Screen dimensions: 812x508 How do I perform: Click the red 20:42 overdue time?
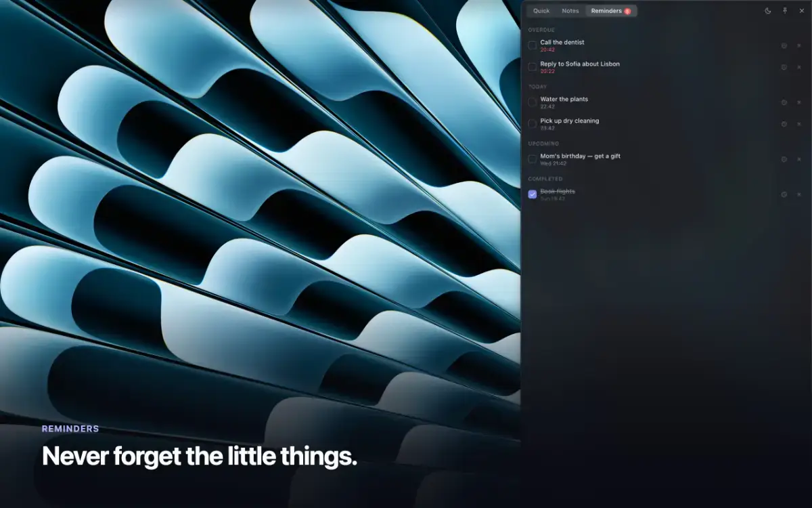click(547, 49)
